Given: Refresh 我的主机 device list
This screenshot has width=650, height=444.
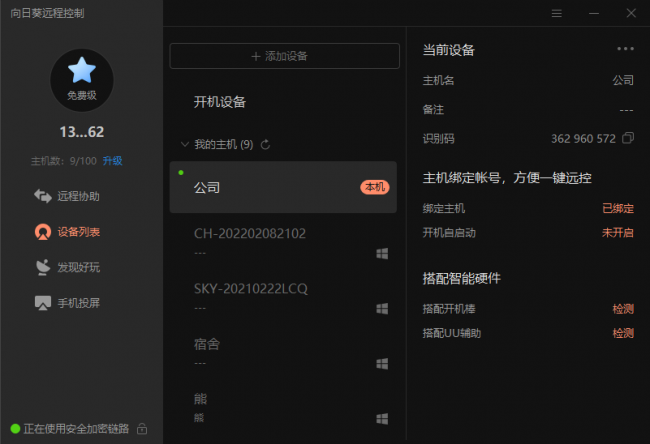Looking at the screenshot, I should coord(265,145).
